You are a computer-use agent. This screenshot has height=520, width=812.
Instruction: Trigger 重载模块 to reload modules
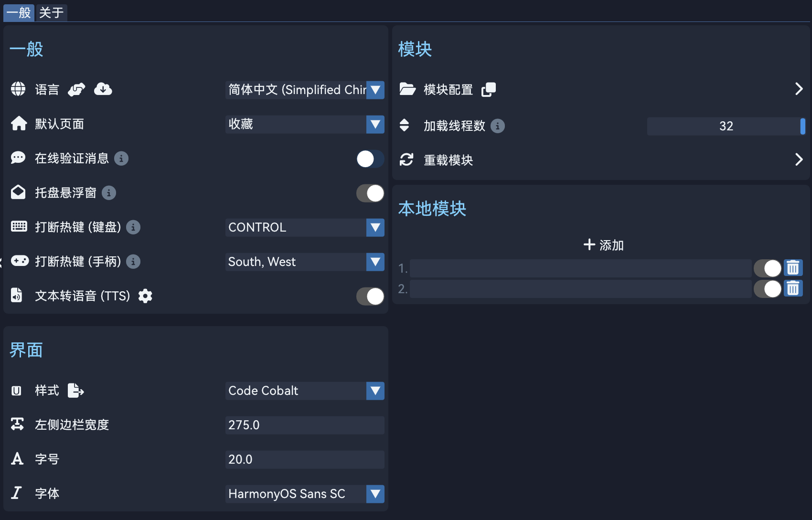799,159
